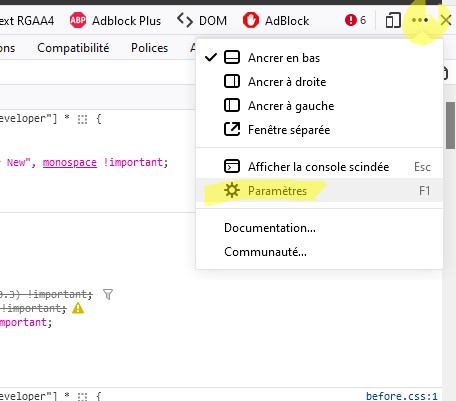The height and width of the screenshot is (401, 456).
Task: Open Communauté… menu entry
Action: click(x=319, y=252)
